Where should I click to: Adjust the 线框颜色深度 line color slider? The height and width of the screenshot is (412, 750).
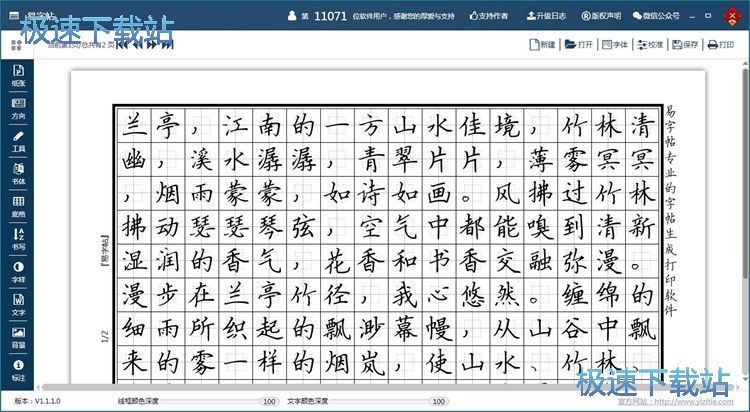click(221, 401)
